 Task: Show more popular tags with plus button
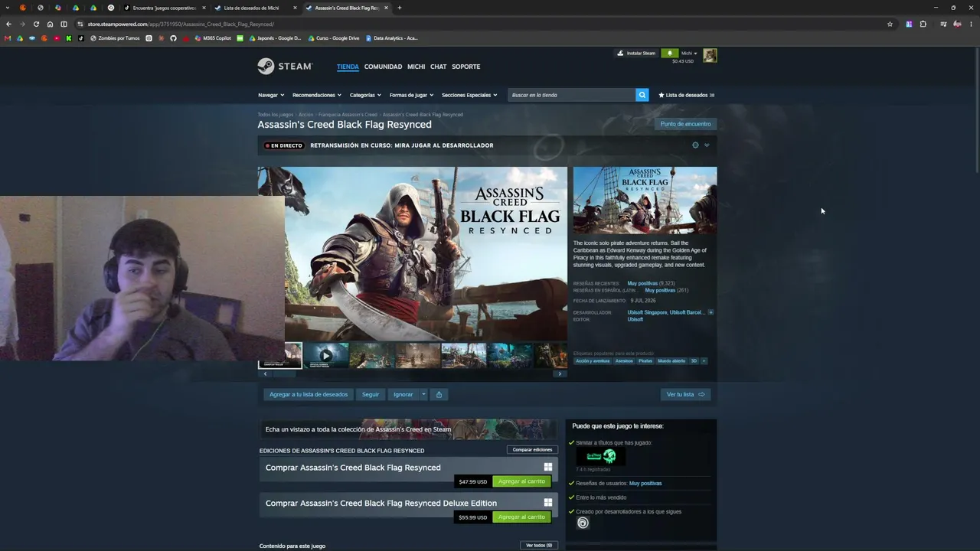704,361
